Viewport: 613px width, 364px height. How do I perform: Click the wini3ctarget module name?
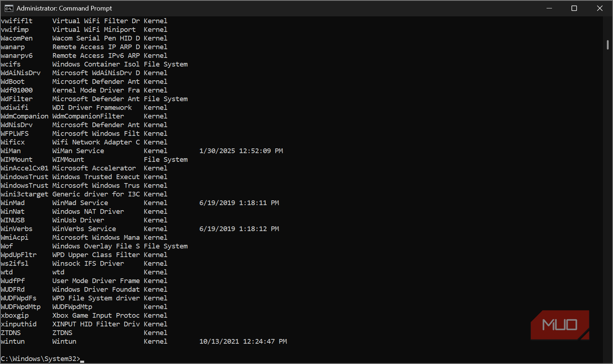coord(25,194)
